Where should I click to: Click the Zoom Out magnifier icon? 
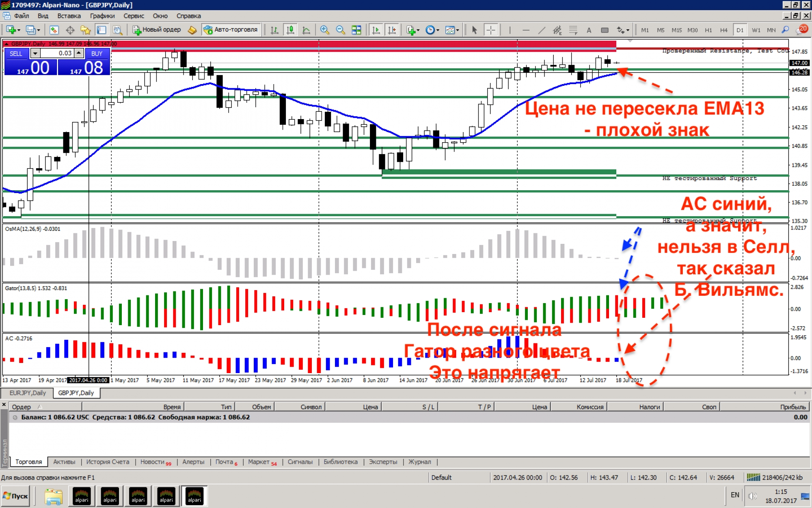pyautogui.click(x=340, y=30)
